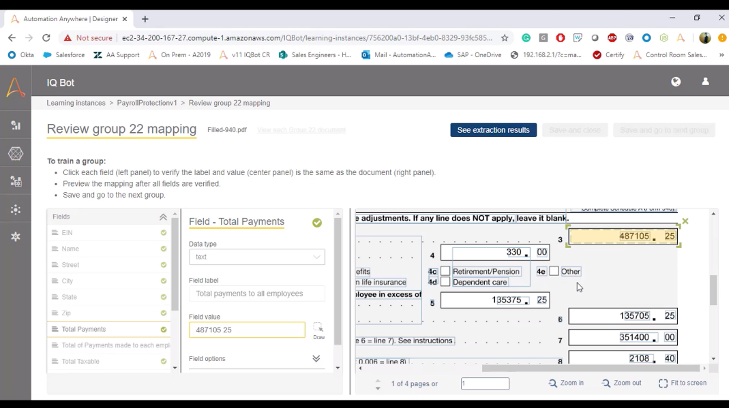The height and width of the screenshot is (408, 729).
Task: Select the Total Taxable field
Action: coord(84,361)
